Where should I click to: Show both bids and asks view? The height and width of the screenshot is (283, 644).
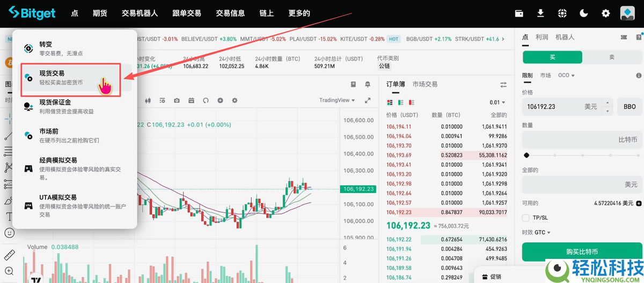[x=390, y=102]
